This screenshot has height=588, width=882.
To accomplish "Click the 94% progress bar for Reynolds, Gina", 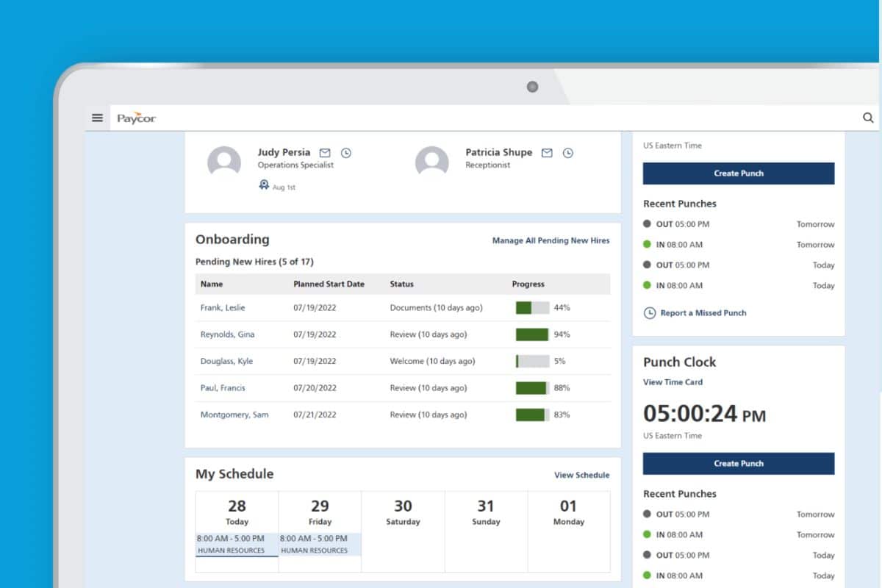I will (532, 334).
